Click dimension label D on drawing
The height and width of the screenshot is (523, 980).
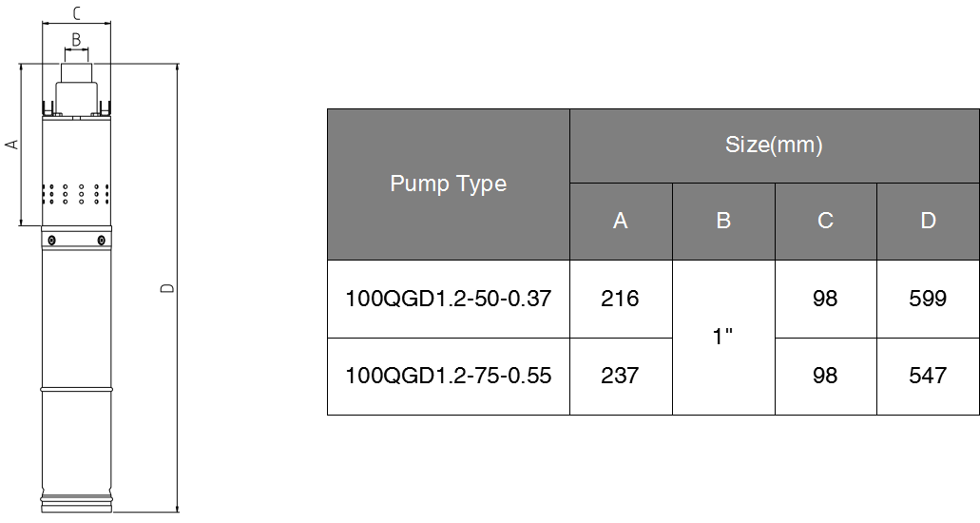(167, 288)
